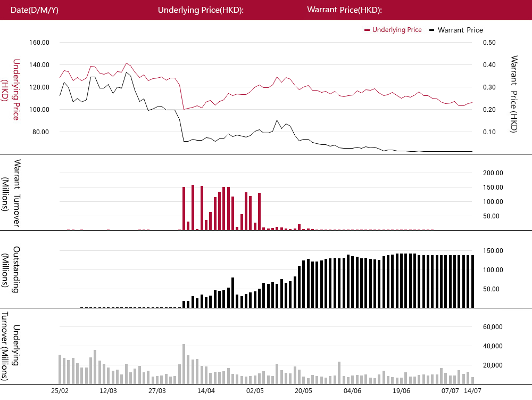Click the 27/03 date on the x-axis
Image resolution: width=532 pixels, height=400 pixels.
tap(157, 391)
